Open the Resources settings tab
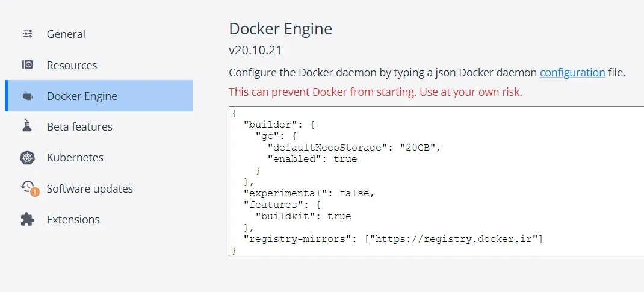This screenshot has width=644, height=292. [72, 65]
